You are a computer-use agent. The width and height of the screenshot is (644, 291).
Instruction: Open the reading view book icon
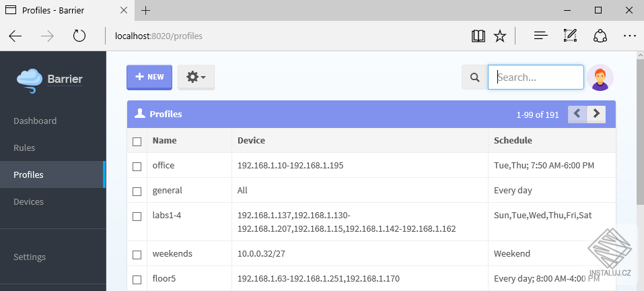pyautogui.click(x=478, y=36)
